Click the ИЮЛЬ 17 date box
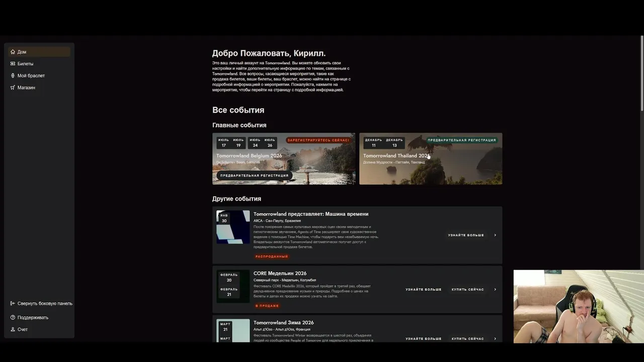 (x=224, y=143)
